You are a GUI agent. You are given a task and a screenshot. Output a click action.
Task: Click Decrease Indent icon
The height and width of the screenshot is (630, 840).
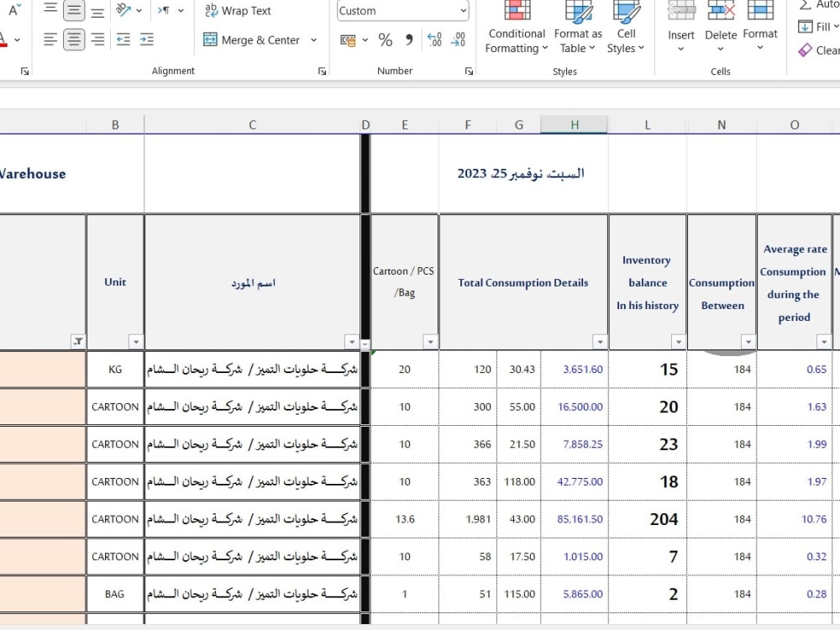click(123, 39)
